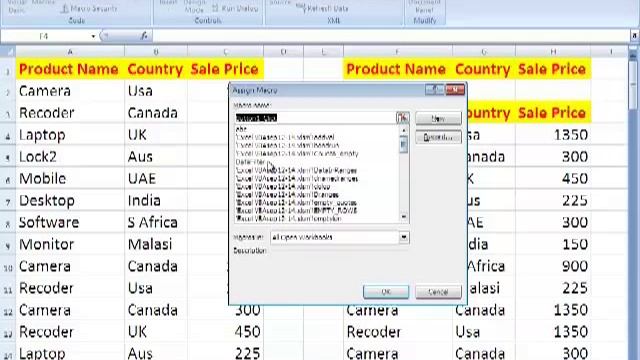Select row 12 header
This screenshot has width=640, height=360.
click(x=8, y=311)
